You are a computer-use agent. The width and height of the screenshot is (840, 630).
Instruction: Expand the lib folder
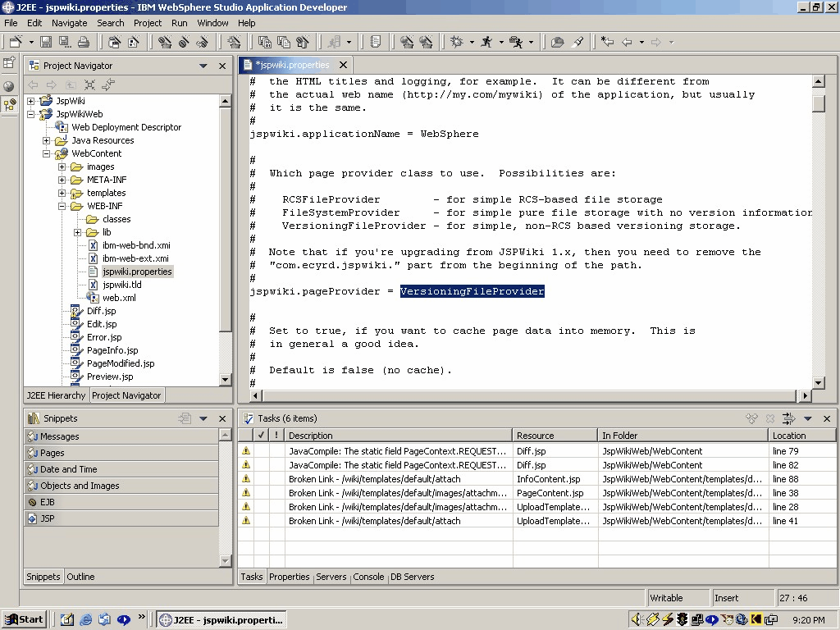coord(77,232)
